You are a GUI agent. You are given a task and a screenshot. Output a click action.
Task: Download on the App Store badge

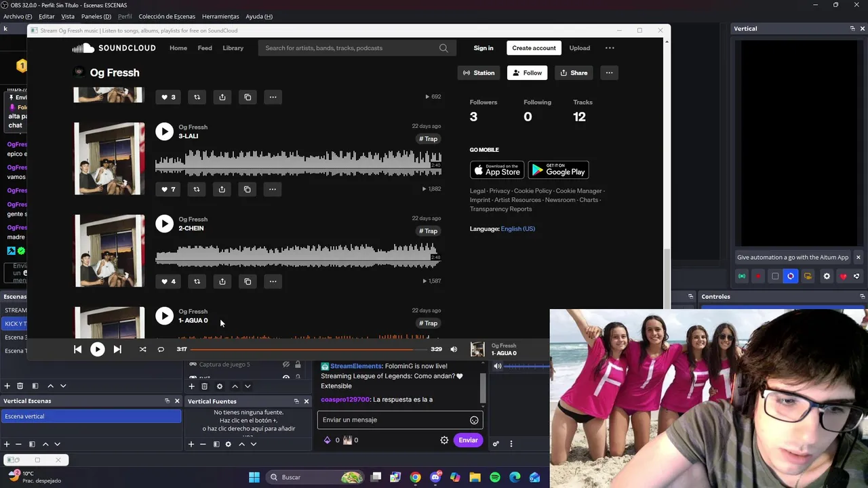[497, 170]
